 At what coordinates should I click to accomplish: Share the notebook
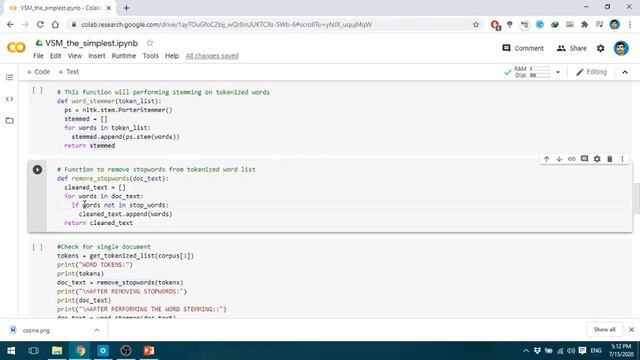pyautogui.click(x=571, y=48)
